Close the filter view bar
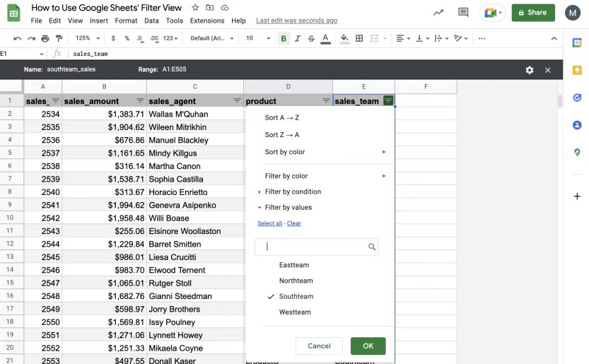 point(548,70)
